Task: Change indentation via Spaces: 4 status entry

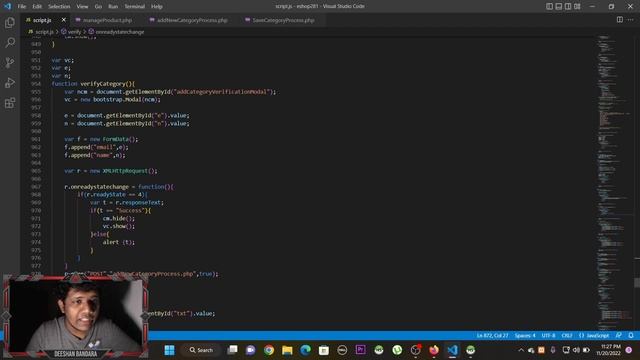Action: pos(525,336)
